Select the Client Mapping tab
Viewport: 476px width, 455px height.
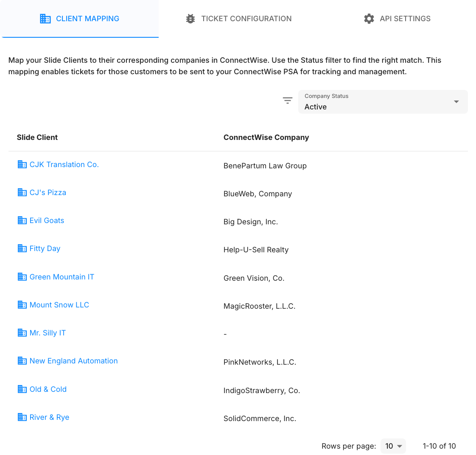point(80,19)
